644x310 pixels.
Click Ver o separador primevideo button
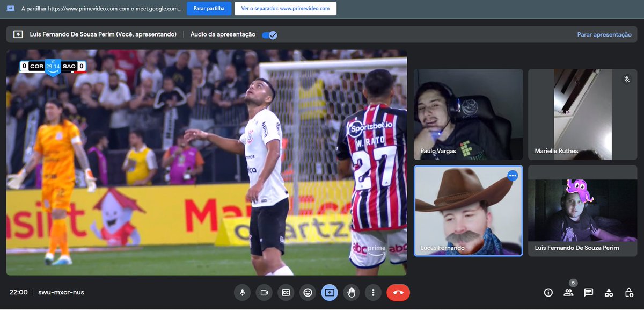coord(286,9)
